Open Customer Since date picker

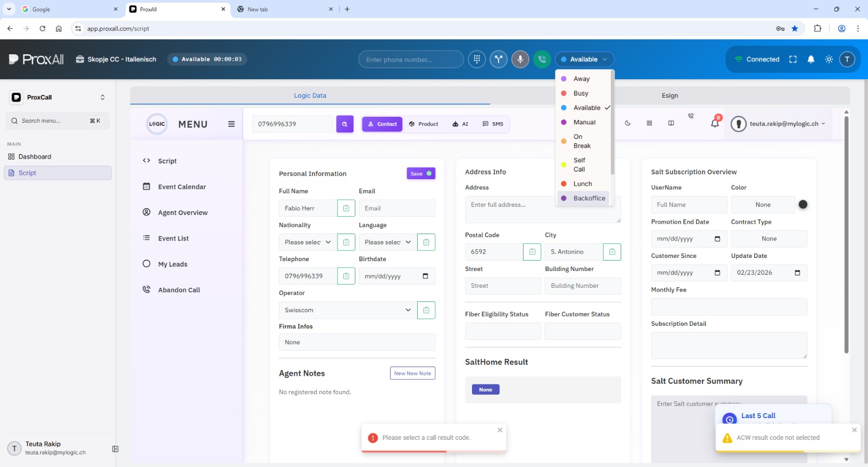click(717, 273)
